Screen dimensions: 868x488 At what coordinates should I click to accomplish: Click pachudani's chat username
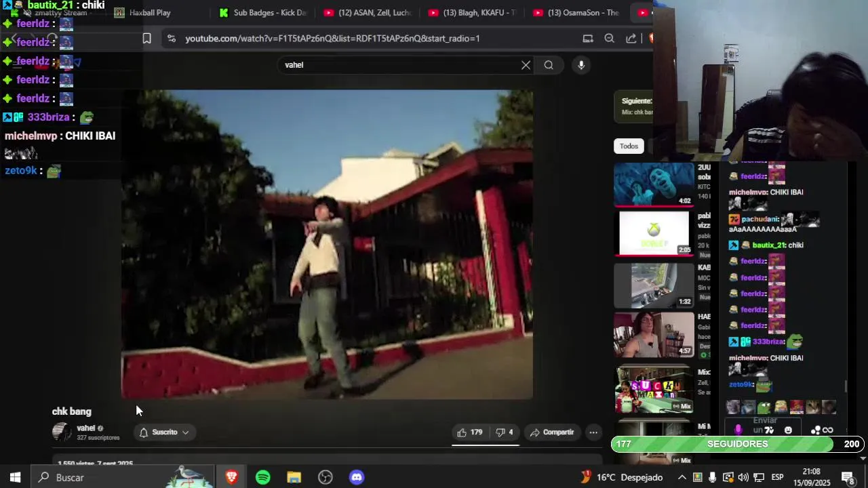point(759,220)
